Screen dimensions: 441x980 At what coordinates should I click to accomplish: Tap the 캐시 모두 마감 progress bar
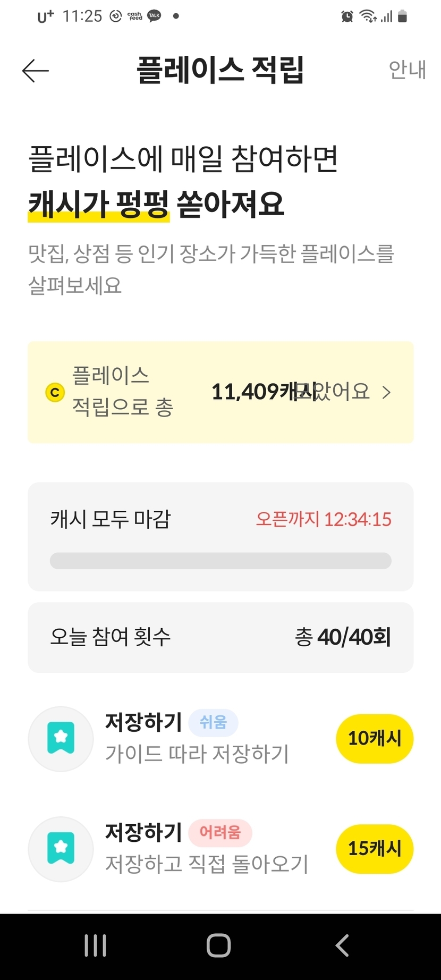220,561
